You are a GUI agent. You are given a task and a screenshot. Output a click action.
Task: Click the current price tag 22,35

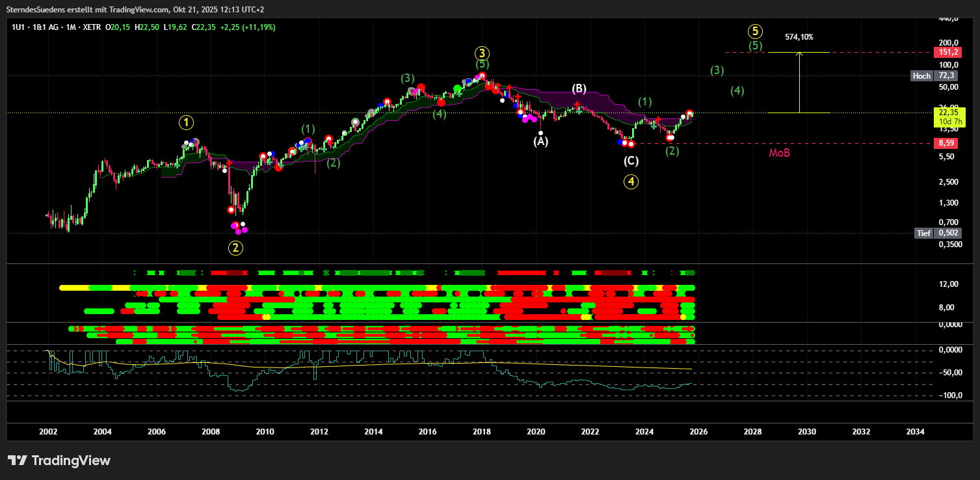click(946, 113)
